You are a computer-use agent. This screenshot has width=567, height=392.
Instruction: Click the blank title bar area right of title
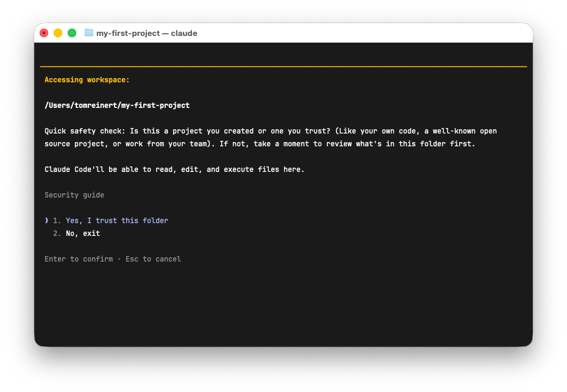(366, 33)
